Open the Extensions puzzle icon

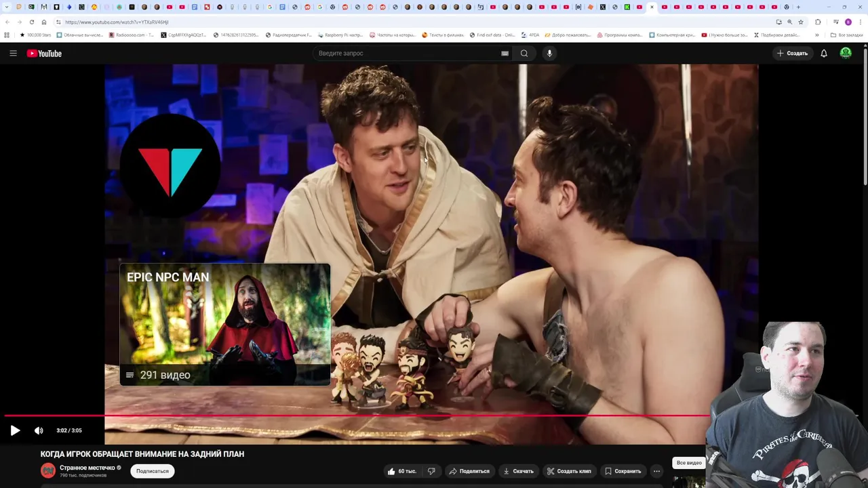818,22
